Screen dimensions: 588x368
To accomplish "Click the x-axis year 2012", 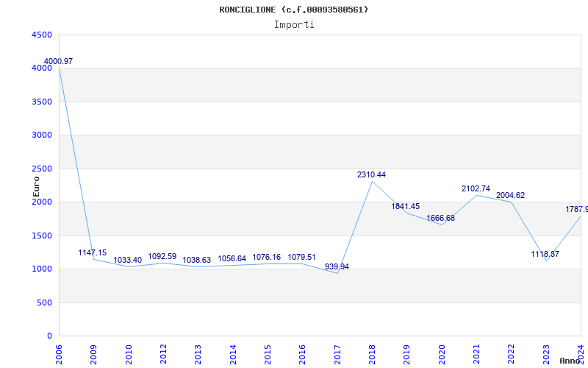I will pyautogui.click(x=163, y=355).
